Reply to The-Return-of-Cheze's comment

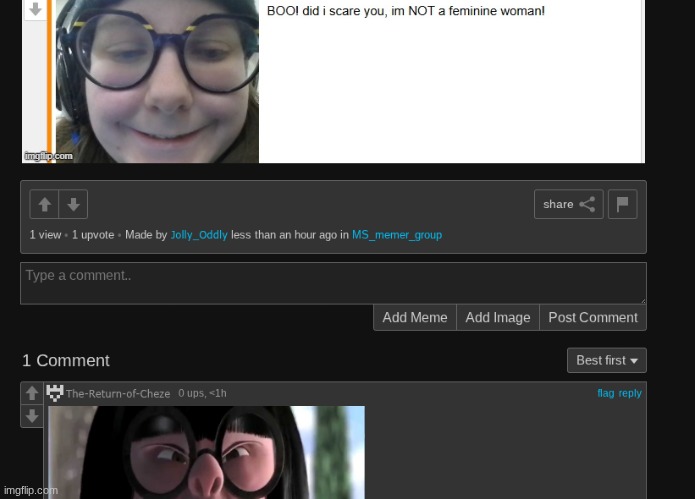[630, 393]
